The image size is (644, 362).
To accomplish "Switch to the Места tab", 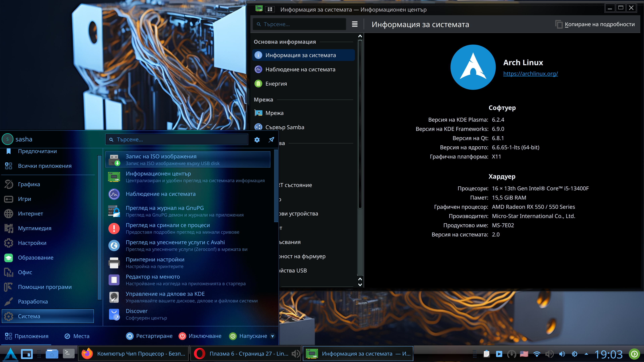I will click(77, 336).
